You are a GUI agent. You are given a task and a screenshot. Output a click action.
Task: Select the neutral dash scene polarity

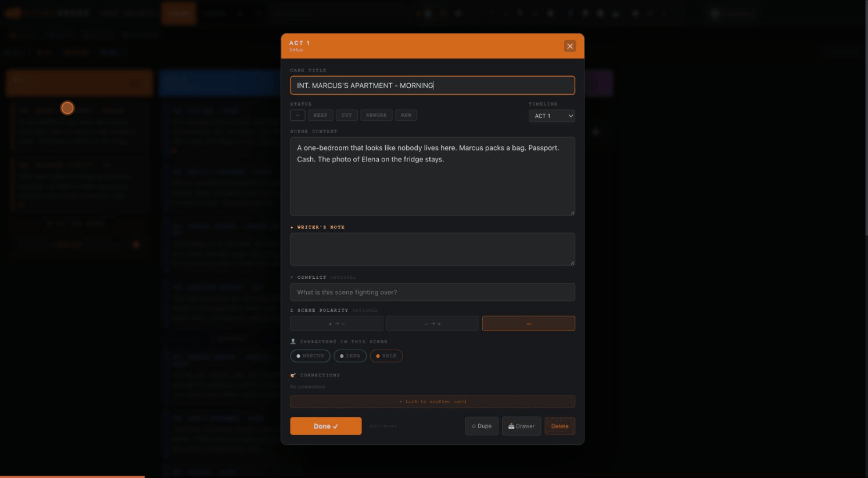(528, 324)
